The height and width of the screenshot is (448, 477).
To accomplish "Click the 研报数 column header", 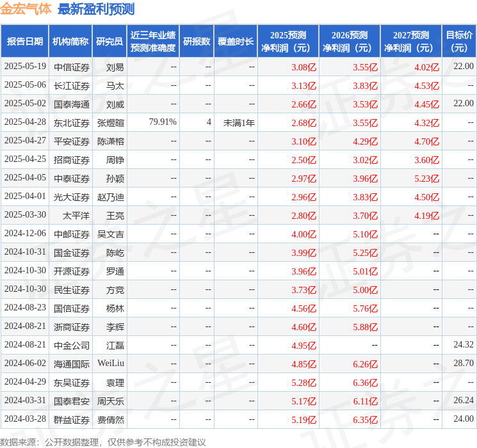I will pos(197,42).
